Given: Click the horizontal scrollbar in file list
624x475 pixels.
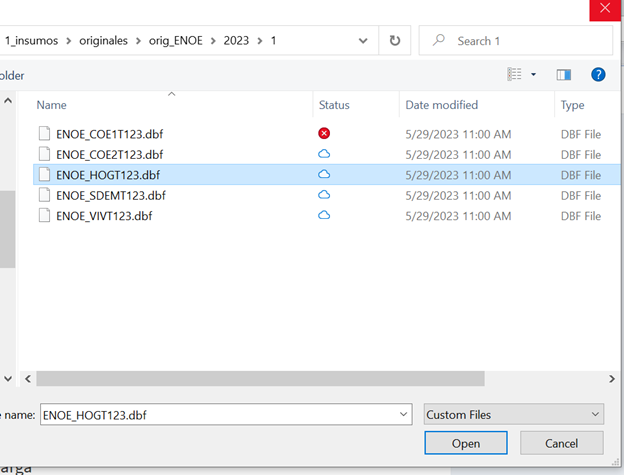Looking at the screenshot, I should click(260, 379).
